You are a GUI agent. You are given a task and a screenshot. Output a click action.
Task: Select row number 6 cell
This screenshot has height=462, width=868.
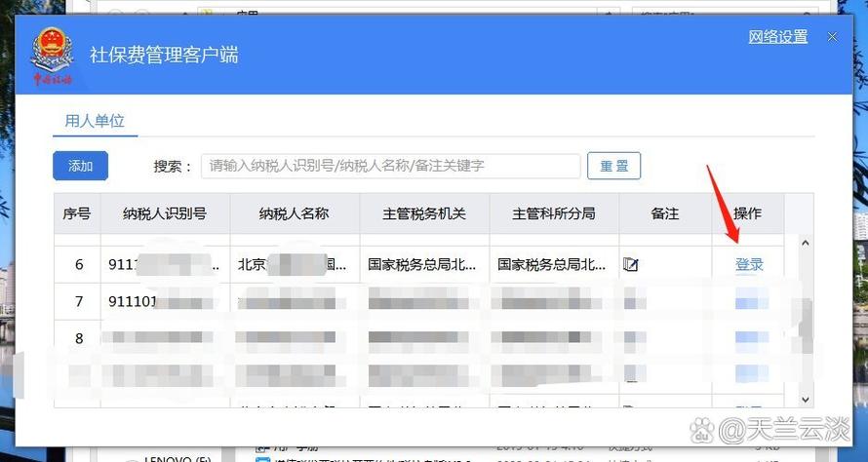(79, 264)
